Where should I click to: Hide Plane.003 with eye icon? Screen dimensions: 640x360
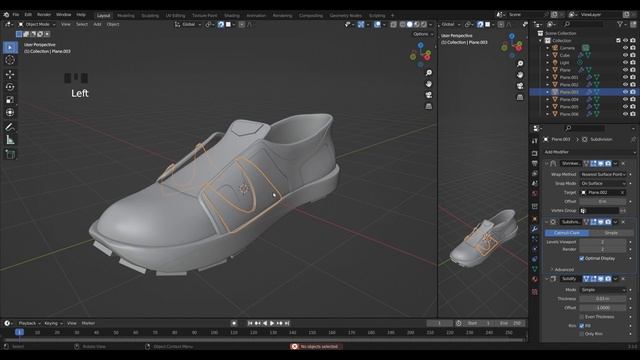(x=625, y=92)
